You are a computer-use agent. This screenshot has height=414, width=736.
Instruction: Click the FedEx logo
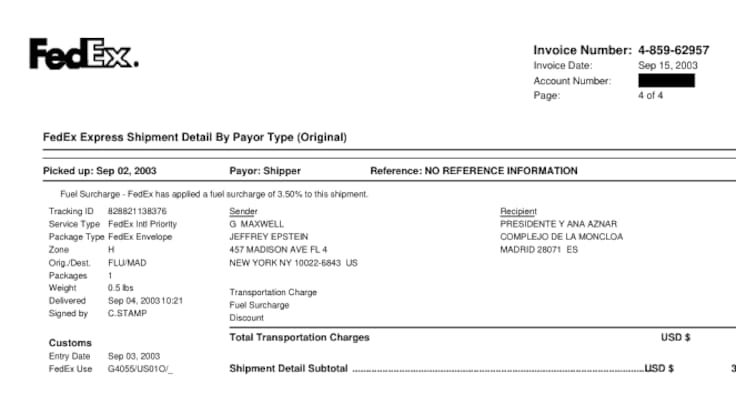pyautogui.click(x=83, y=55)
